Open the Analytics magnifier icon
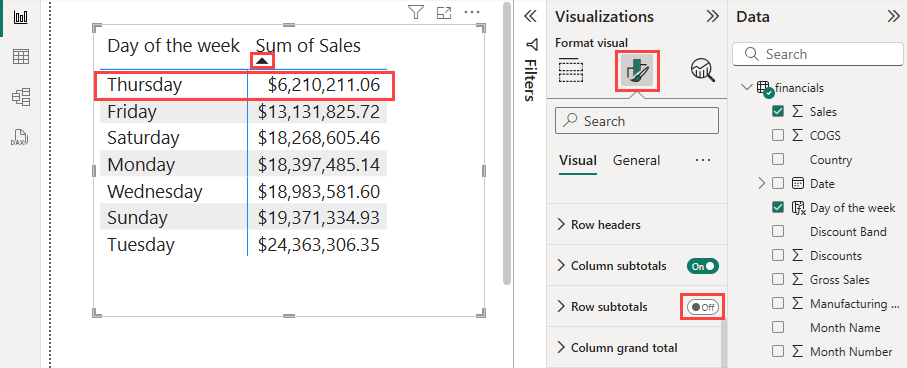This screenshot has height=368, width=907. click(x=702, y=71)
